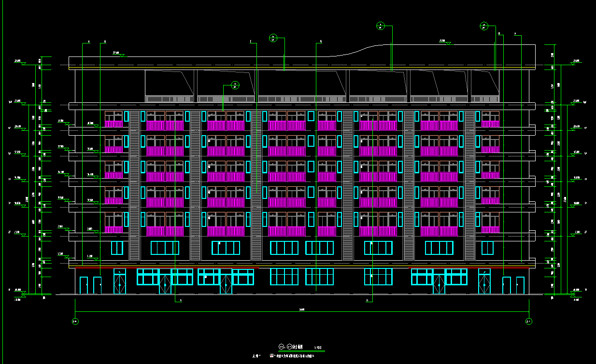
Task: Click the note text below the drawing title
Action: point(294,356)
